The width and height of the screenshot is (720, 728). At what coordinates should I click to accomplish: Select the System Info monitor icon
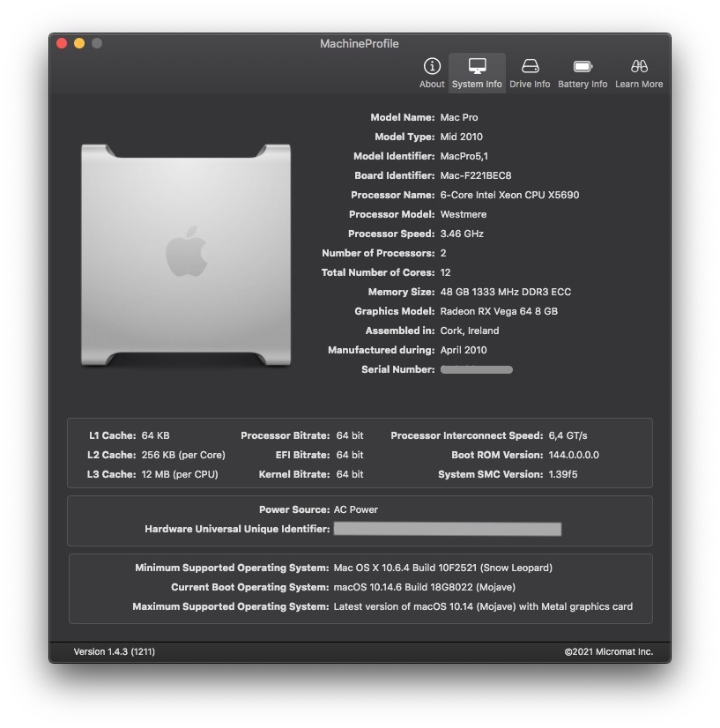tap(477, 66)
